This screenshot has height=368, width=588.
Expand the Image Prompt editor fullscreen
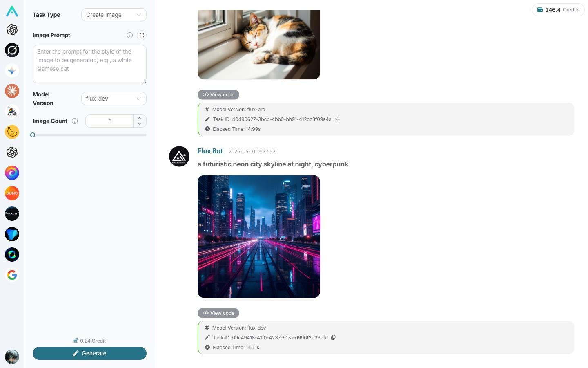[x=142, y=35]
